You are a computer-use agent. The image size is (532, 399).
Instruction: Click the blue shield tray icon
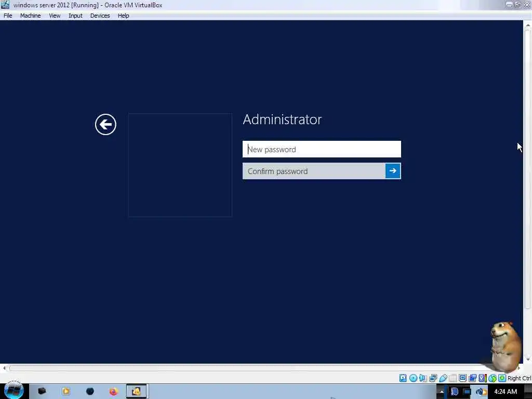pyautogui.click(x=455, y=392)
